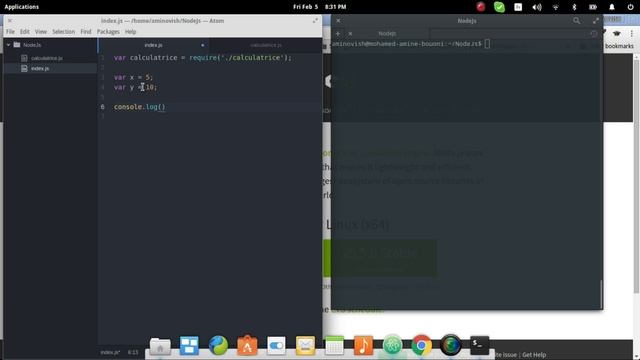
Task: Select the NodeJs root folder in tree
Action: 32,45
